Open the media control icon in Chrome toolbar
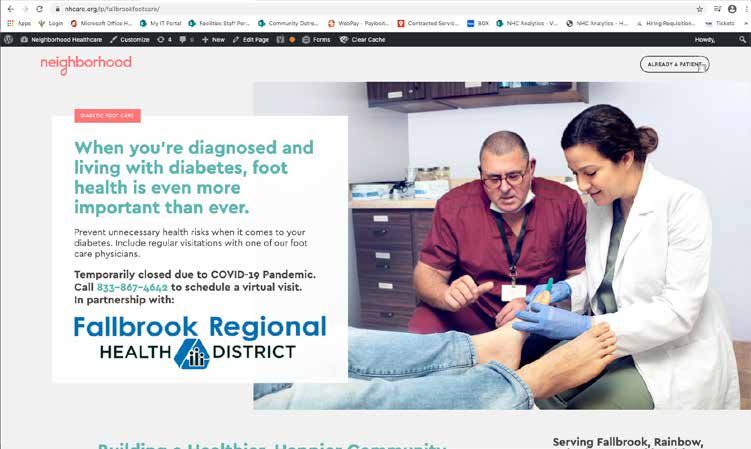 (717, 9)
